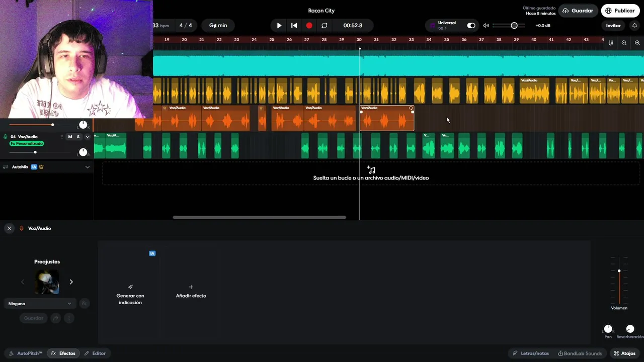Start recording with the red record button

309,26
